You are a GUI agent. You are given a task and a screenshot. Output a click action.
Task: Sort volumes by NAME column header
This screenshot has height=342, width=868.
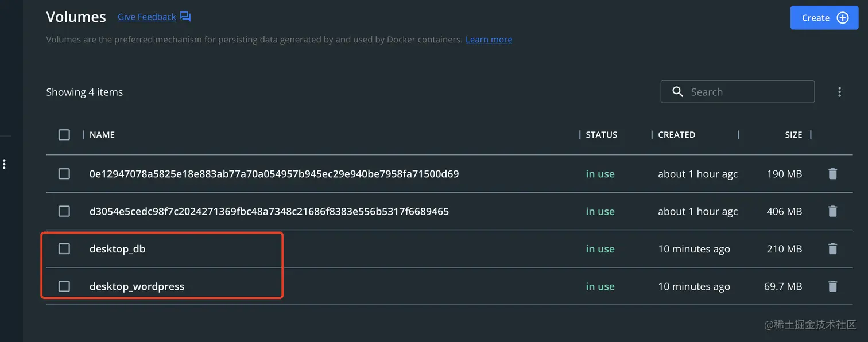pyautogui.click(x=102, y=135)
